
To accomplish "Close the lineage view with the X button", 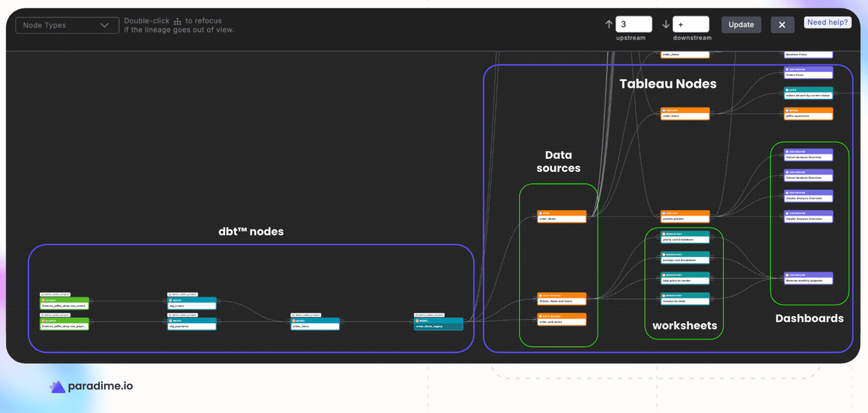I will click(x=782, y=25).
